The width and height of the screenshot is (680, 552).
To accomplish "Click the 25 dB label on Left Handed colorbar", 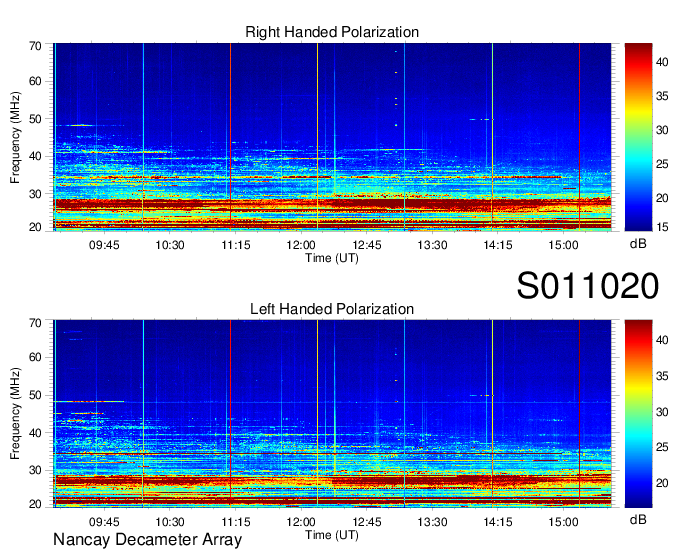I will point(662,447).
